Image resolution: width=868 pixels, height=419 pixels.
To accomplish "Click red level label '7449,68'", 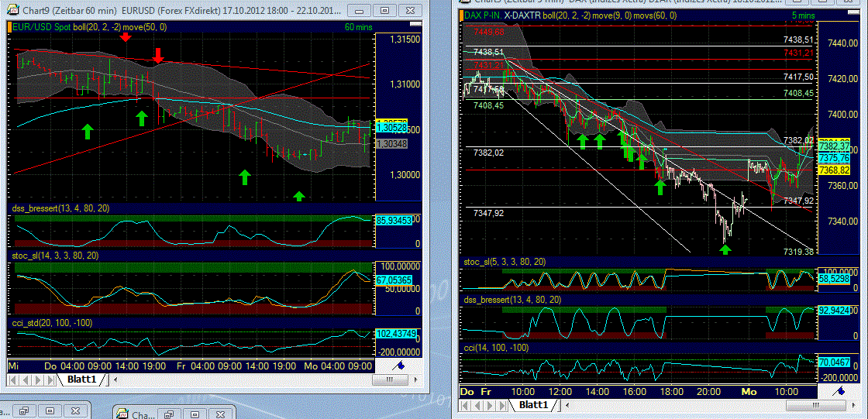I will [x=489, y=32].
